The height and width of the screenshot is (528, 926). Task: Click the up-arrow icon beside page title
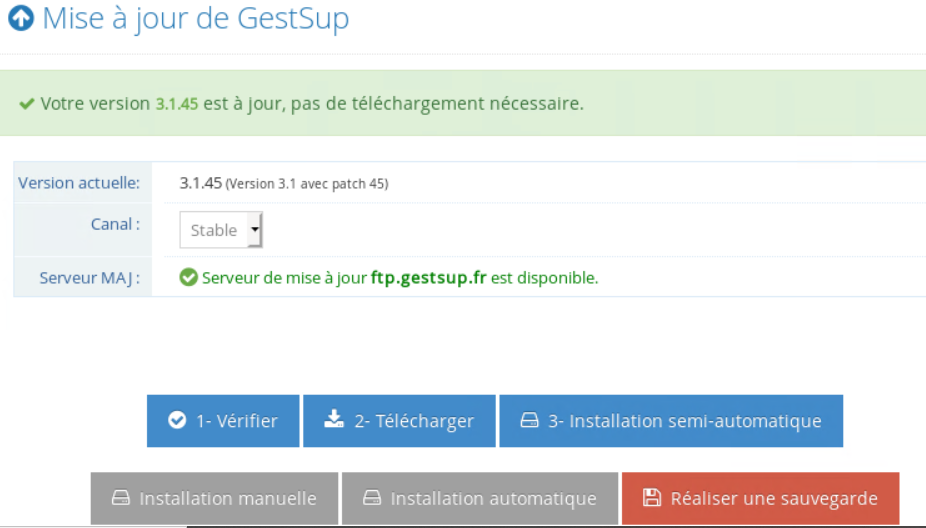pos(21,18)
